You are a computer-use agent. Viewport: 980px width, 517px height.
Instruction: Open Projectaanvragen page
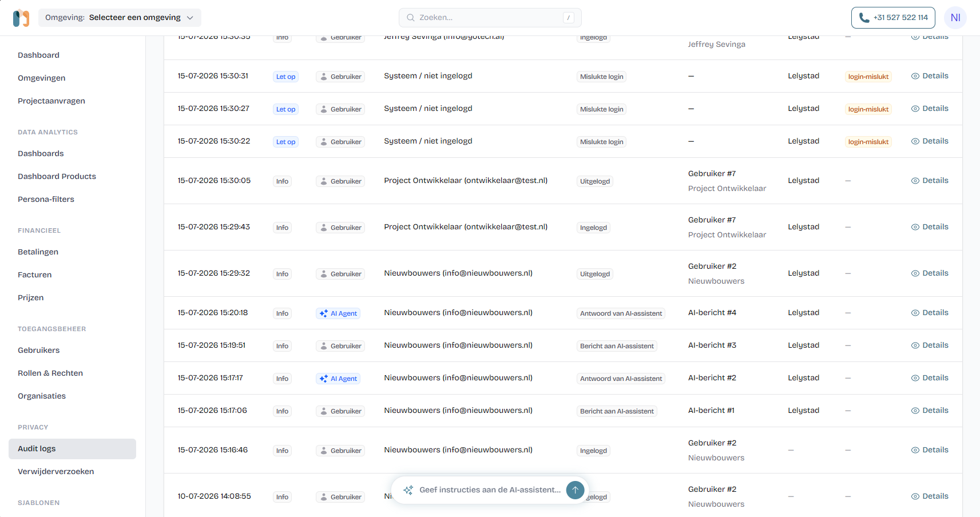tap(51, 101)
